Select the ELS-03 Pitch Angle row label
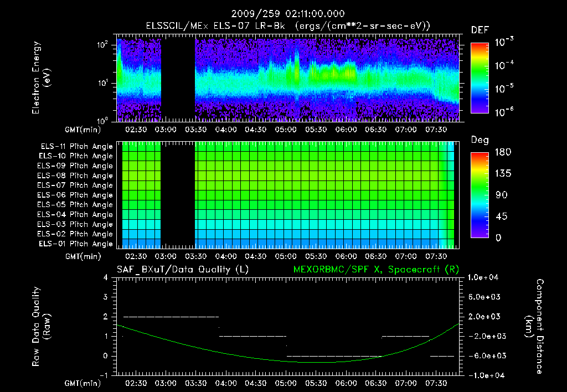This screenshot has width=567, height=392. [x=75, y=224]
